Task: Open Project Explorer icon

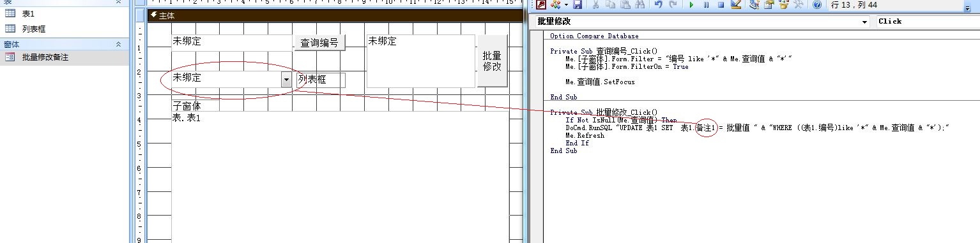Action: click(754, 4)
